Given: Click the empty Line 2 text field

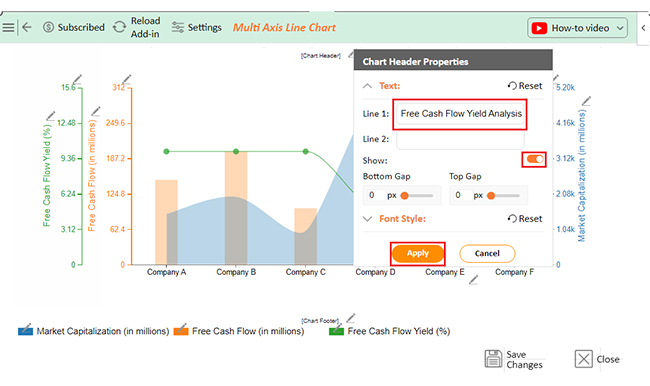Looking at the screenshot, I should (460, 140).
